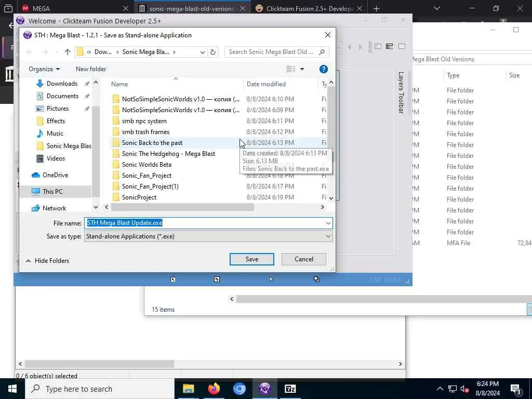
Task: Sort files by Date modified column
Action: pos(266,84)
